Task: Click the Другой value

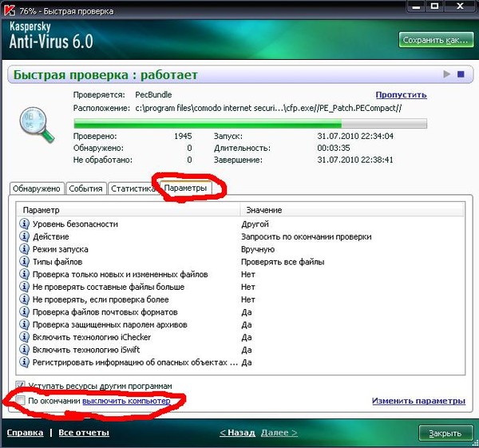Action: pyautogui.click(x=255, y=224)
